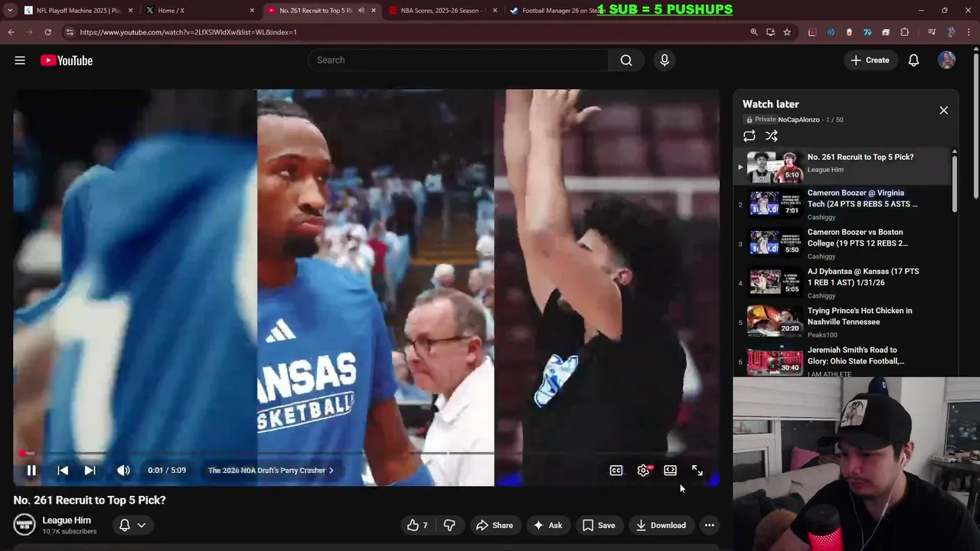The width and height of the screenshot is (980, 551).
Task: Open the browser extensions puzzle icon
Action: pyautogui.click(x=904, y=32)
